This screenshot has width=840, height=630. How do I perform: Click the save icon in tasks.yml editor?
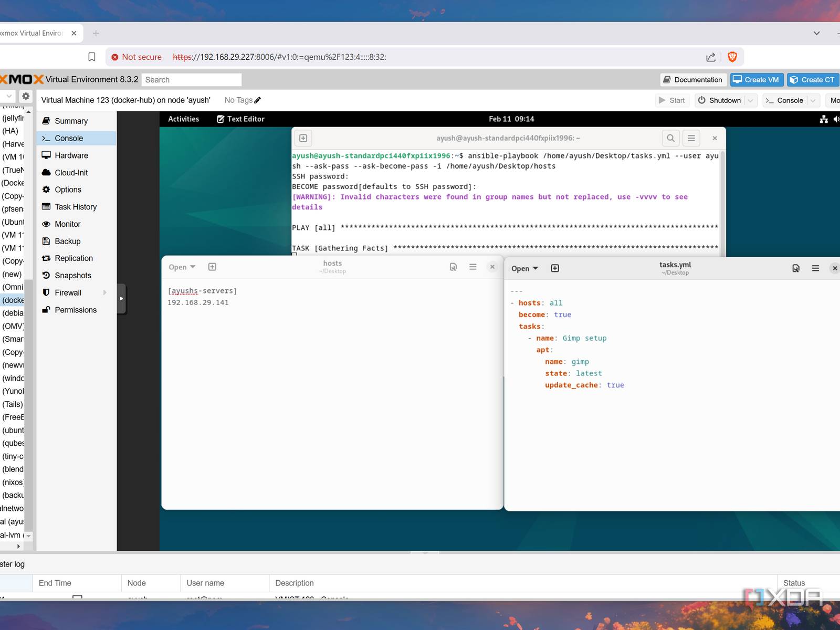click(795, 268)
